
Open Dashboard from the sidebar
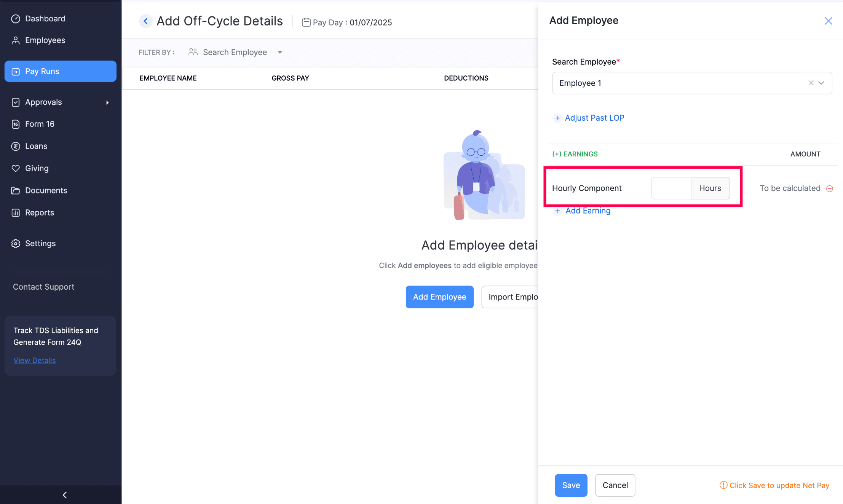coord(45,19)
